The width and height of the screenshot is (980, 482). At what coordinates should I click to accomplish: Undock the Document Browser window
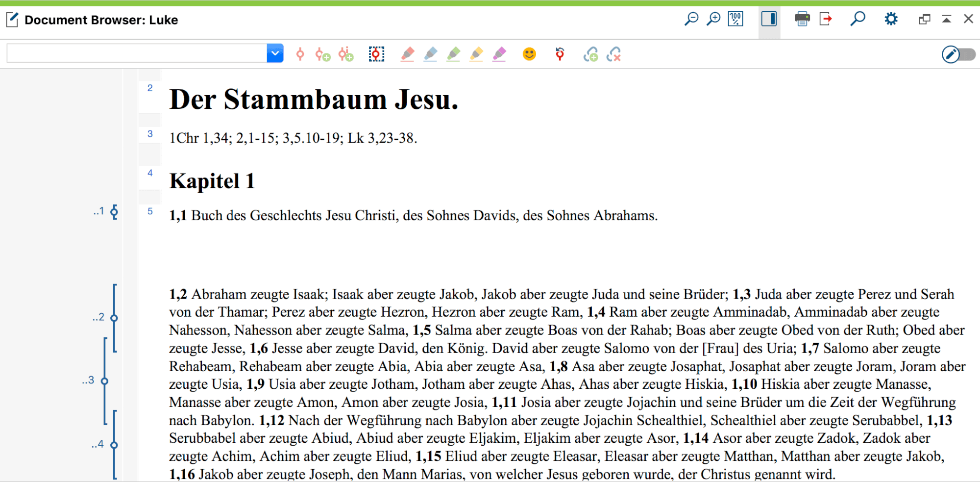924,19
